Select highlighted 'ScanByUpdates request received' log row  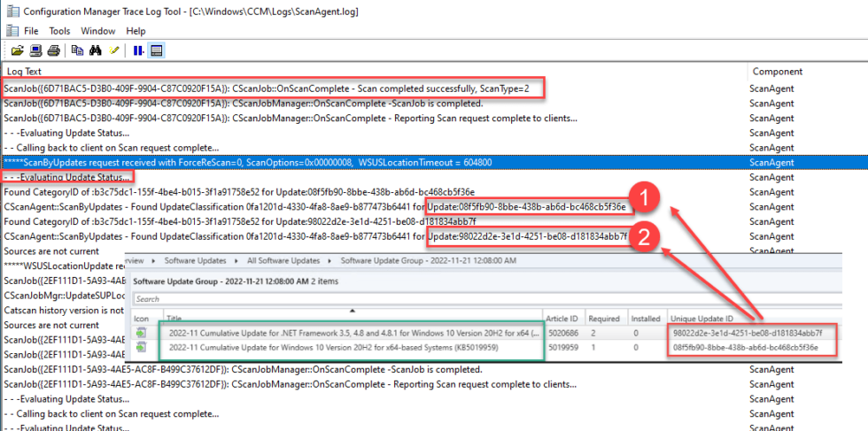click(433, 162)
